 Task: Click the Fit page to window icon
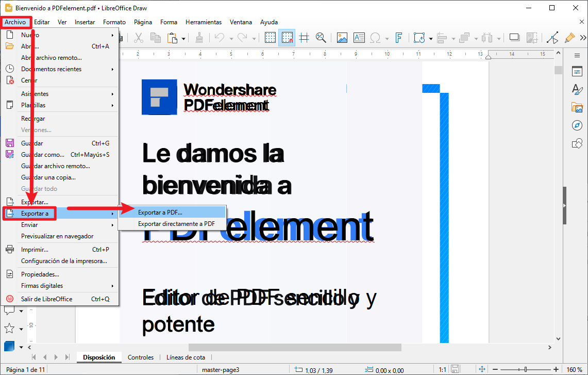tap(482, 370)
